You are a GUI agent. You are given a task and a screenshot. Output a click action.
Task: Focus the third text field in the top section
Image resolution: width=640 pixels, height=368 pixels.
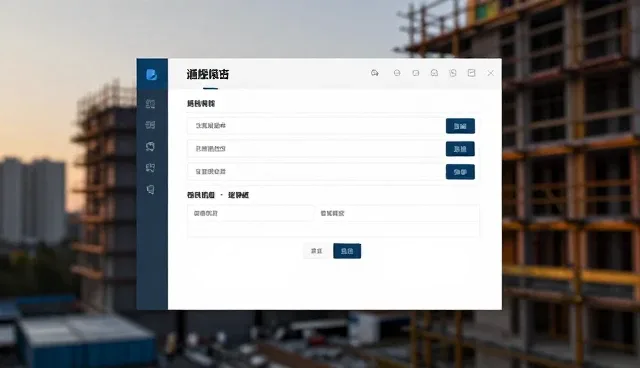tap(316, 172)
